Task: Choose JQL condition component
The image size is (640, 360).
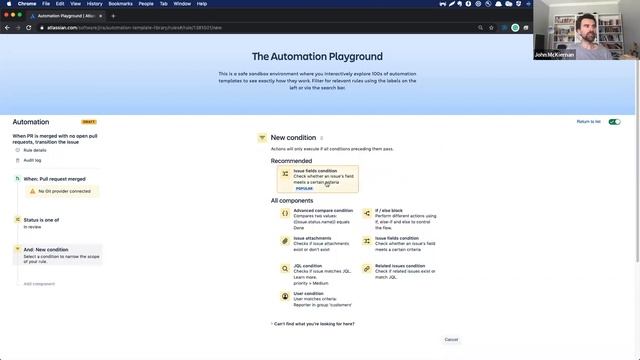Action: click(316, 274)
